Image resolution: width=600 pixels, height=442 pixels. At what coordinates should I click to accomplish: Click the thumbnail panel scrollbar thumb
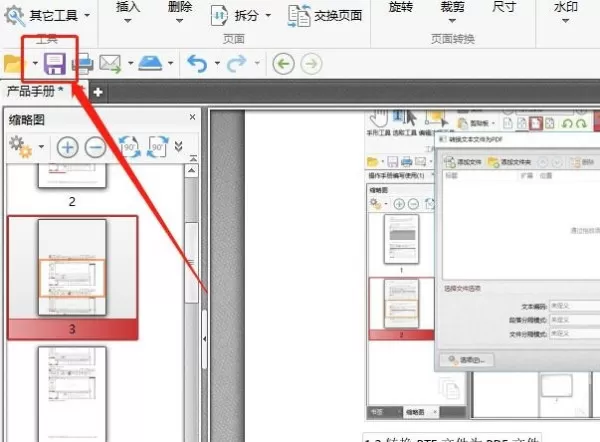[191, 263]
